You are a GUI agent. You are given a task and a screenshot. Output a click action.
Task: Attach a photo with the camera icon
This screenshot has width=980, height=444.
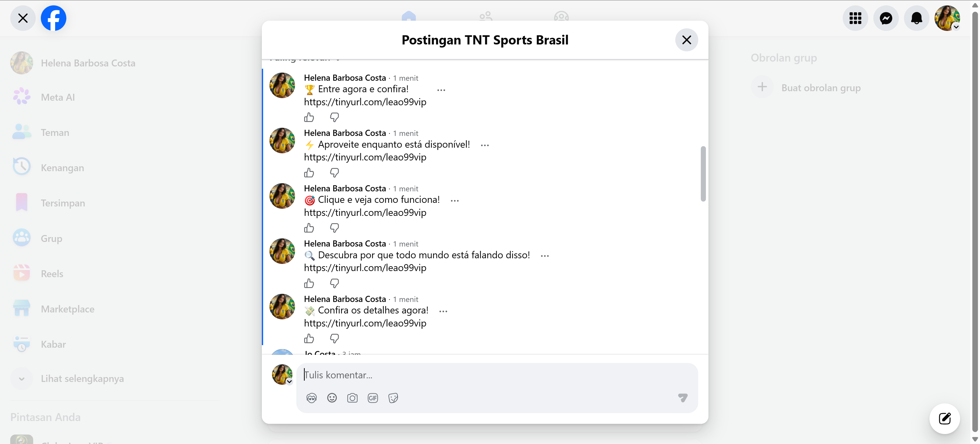(x=352, y=398)
